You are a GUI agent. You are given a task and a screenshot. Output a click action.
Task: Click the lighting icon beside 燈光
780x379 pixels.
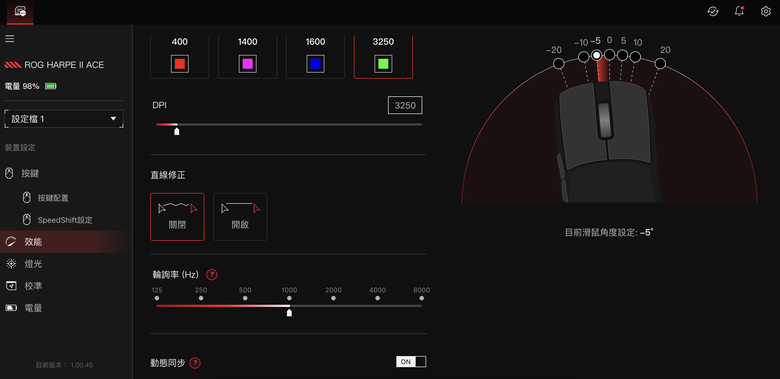point(10,264)
